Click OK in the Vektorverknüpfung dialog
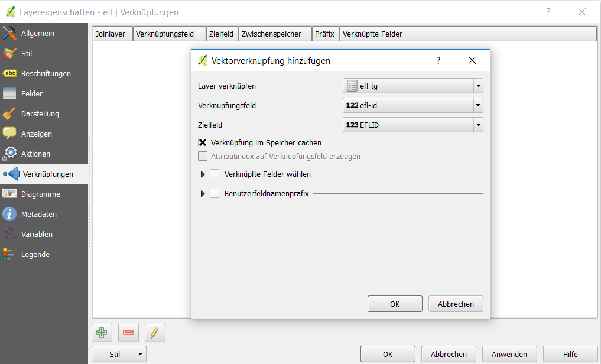The height and width of the screenshot is (364, 601). [x=395, y=304]
